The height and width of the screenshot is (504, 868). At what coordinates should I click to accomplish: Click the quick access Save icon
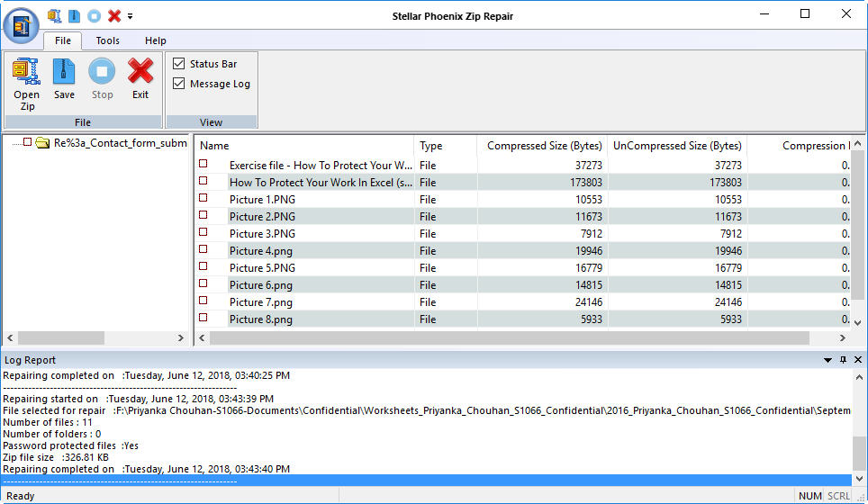click(74, 16)
